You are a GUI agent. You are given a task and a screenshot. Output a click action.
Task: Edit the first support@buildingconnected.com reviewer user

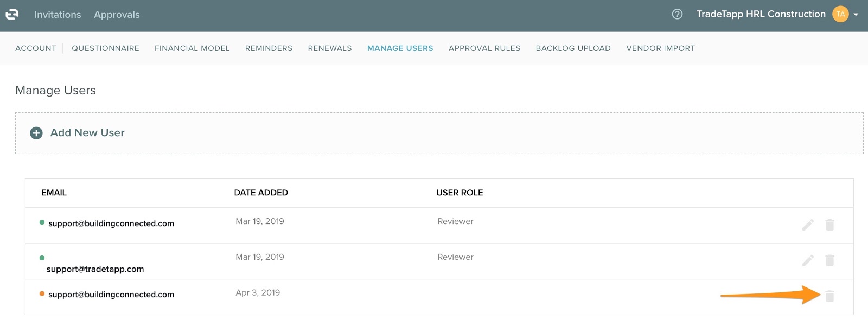(x=808, y=225)
